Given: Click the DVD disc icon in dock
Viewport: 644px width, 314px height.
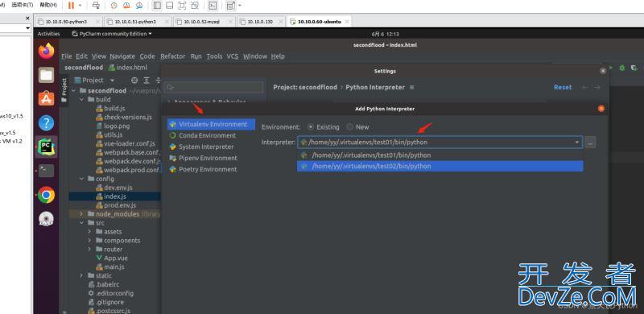Looking at the screenshot, I should tap(47, 219).
